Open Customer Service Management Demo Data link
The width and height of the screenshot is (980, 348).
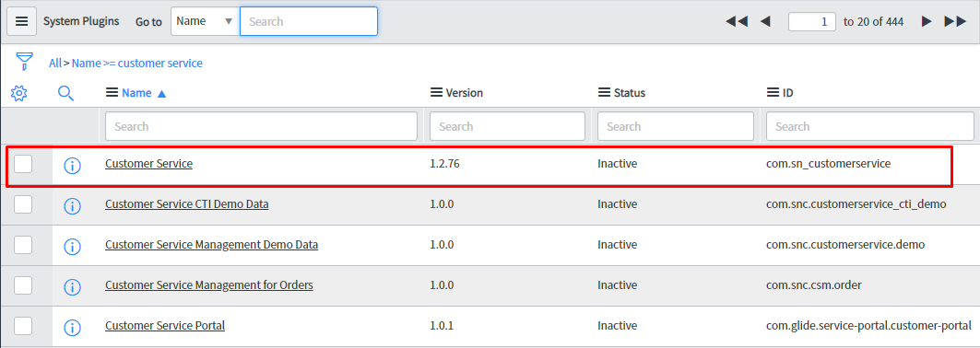tap(211, 245)
